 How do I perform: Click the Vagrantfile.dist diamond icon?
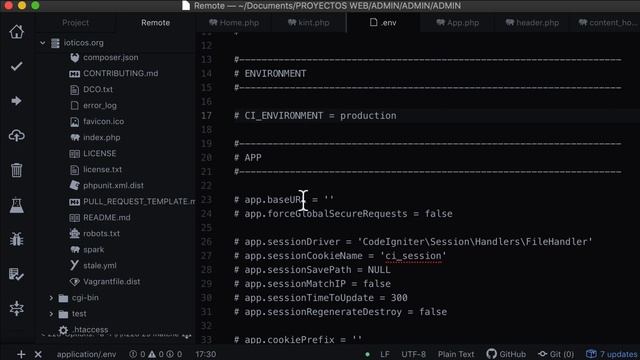click(74, 282)
